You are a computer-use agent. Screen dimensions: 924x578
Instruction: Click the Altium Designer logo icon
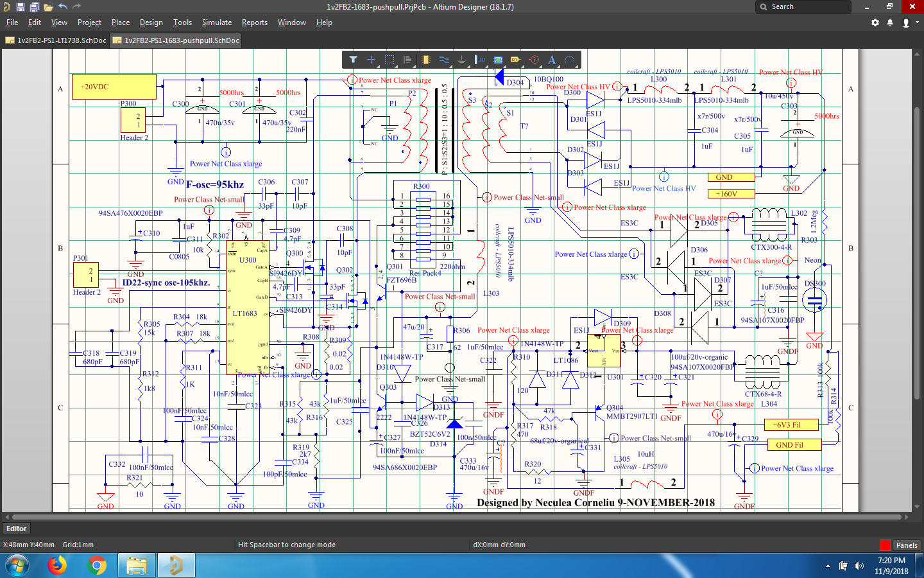(x=6, y=7)
